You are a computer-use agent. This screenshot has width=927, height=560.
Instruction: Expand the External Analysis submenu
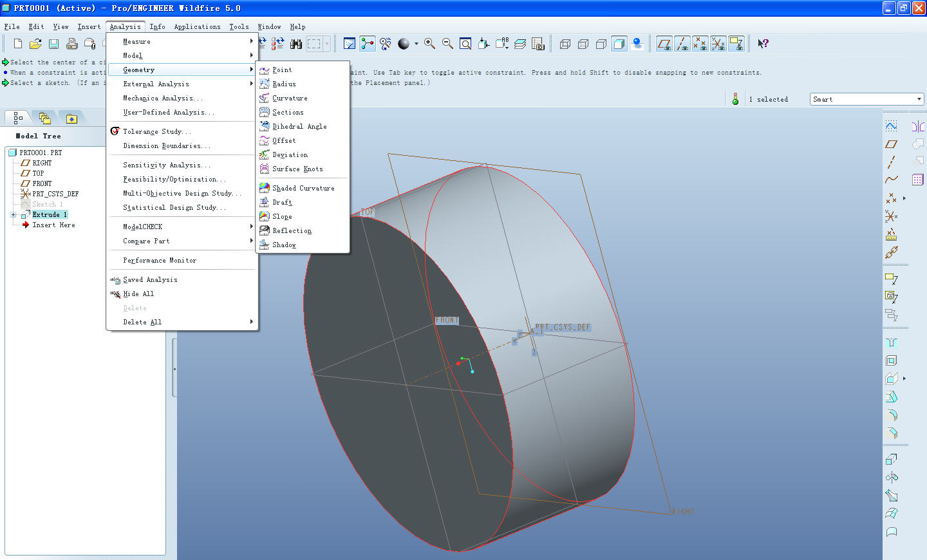[x=183, y=84]
